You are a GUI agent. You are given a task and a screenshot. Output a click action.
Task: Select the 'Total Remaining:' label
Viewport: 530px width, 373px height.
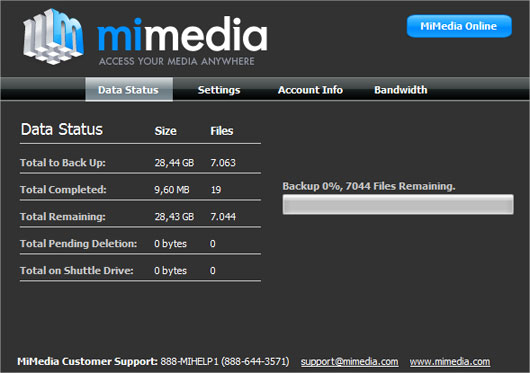point(63,217)
